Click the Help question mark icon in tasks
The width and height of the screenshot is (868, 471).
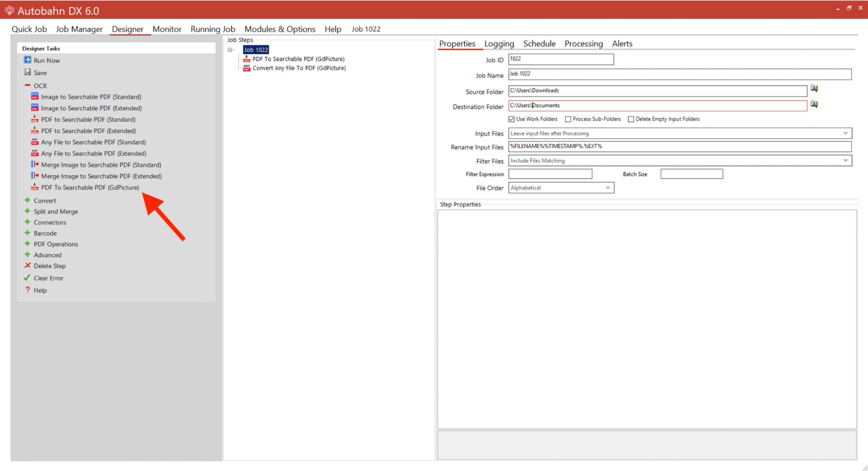(x=27, y=290)
